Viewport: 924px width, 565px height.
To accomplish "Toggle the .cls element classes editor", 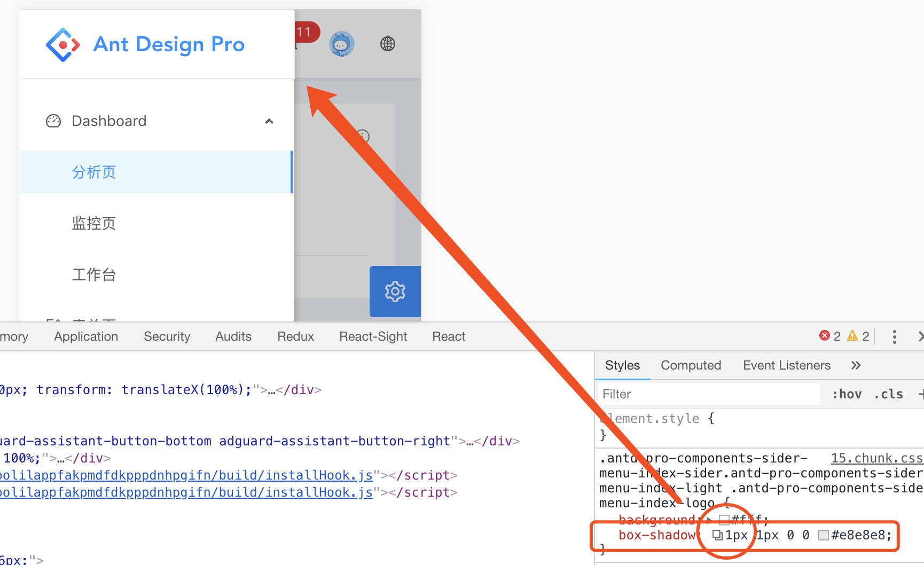I will point(888,394).
